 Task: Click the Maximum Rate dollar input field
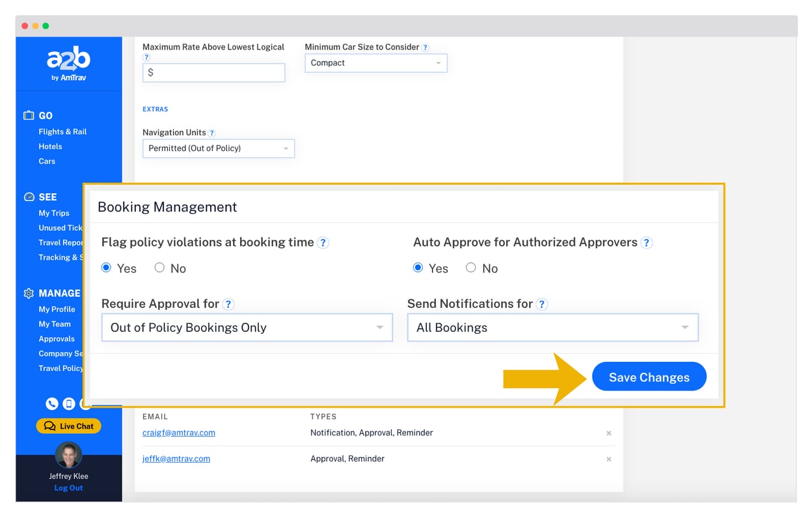(213, 72)
